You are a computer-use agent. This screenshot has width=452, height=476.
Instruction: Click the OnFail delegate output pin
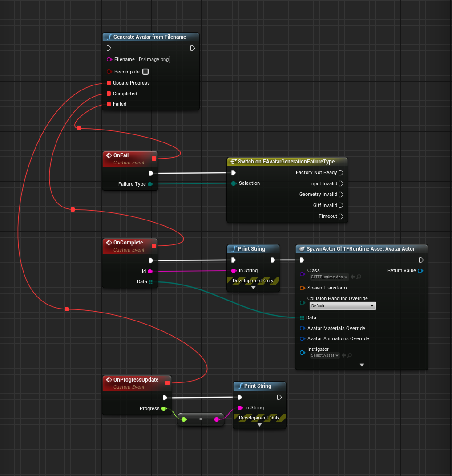click(154, 158)
